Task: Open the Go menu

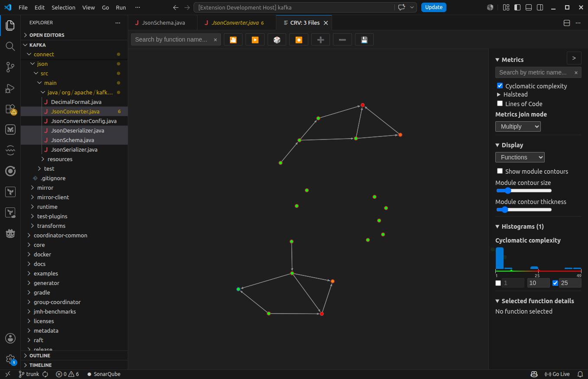Action: tap(106, 7)
